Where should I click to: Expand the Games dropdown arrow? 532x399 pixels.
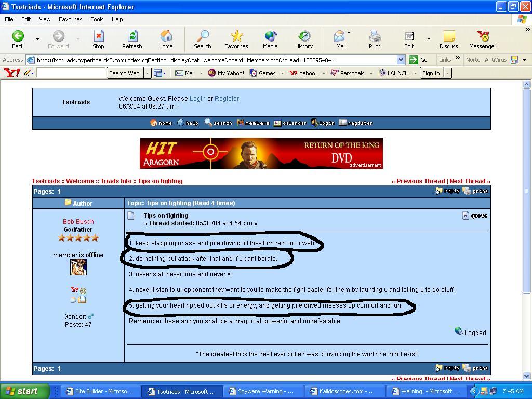click(x=282, y=73)
